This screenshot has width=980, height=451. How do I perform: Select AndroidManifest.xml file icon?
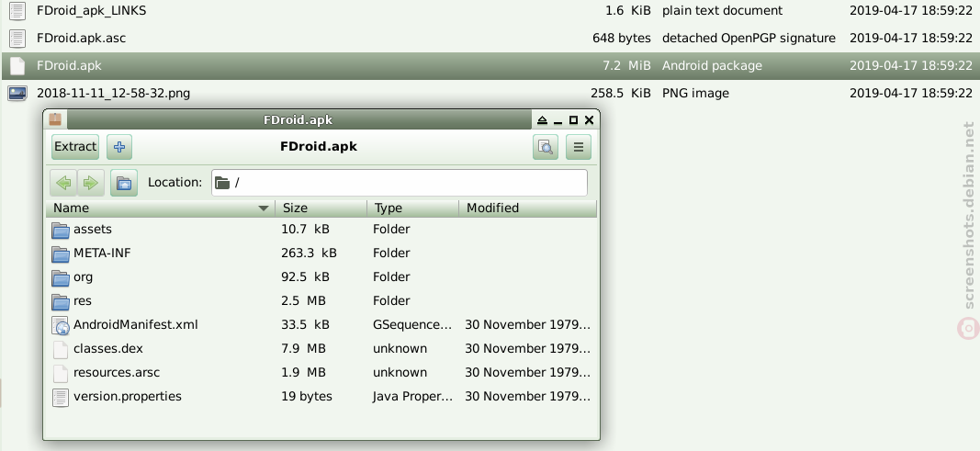(61, 325)
